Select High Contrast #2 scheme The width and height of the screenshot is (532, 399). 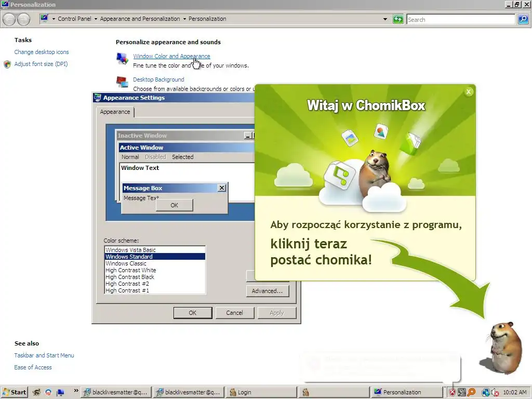[x=155, y=284]
